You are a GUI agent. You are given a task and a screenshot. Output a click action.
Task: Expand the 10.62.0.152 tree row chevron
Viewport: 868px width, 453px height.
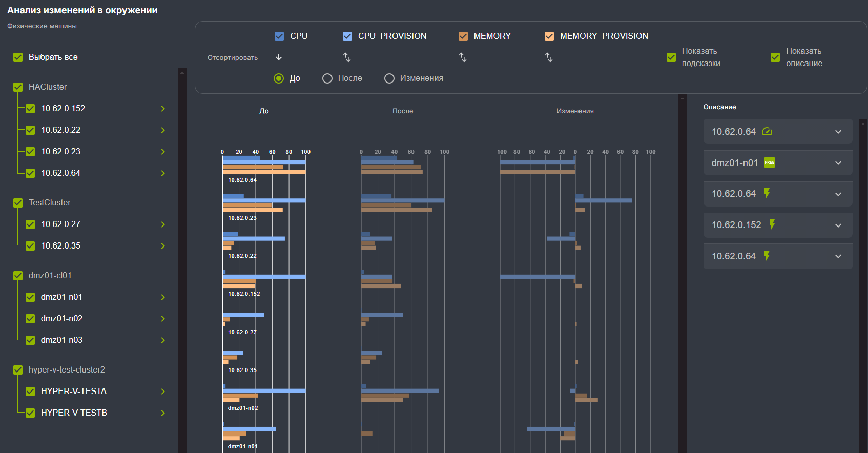[163, 109]
